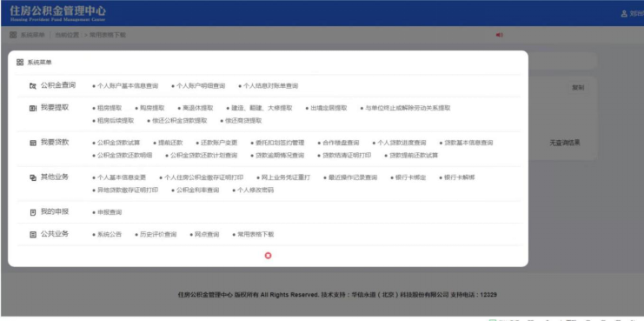Click the 公共业务 category icon

(33, 235)
